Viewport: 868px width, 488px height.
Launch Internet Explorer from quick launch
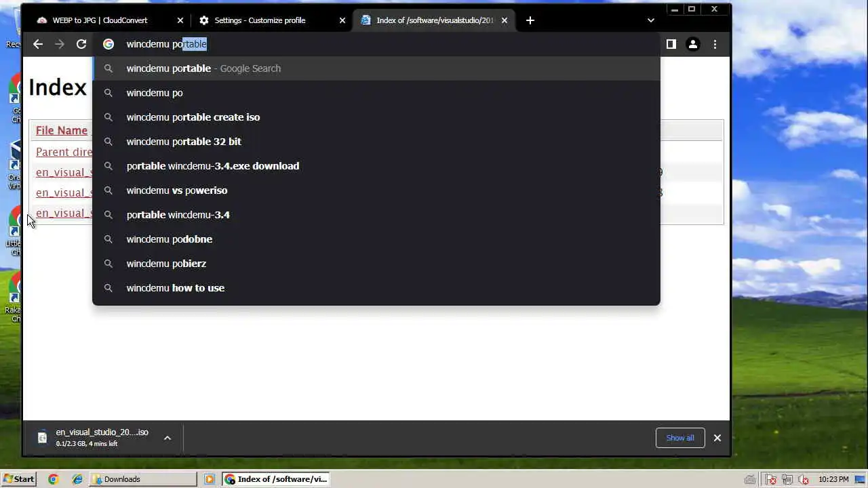click(77, 479)
